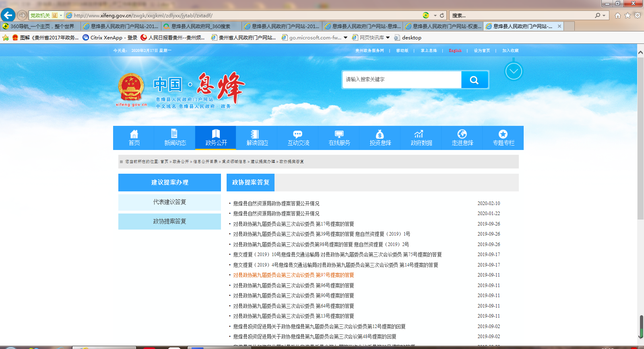644x349 pixels.
Task: Open 政府数据 chart navigation item
Action: [421, 138]
